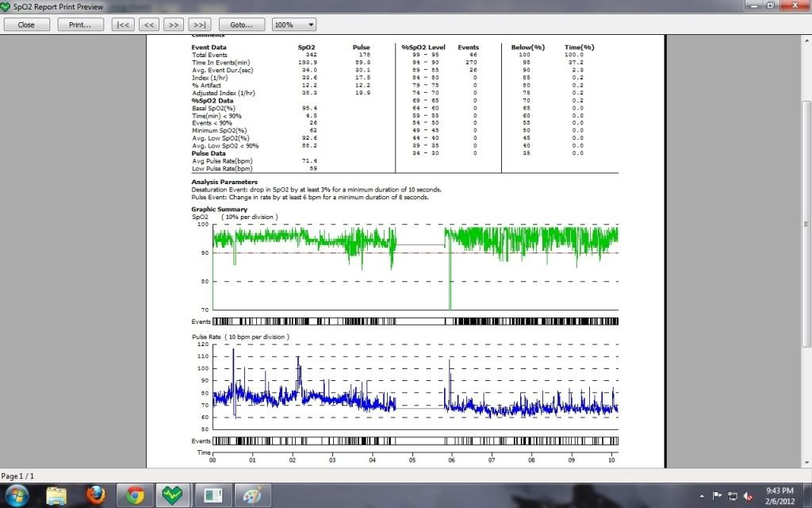
Task: Click the SpO2 app title bar icon
Action: click(x=6, y=6)
